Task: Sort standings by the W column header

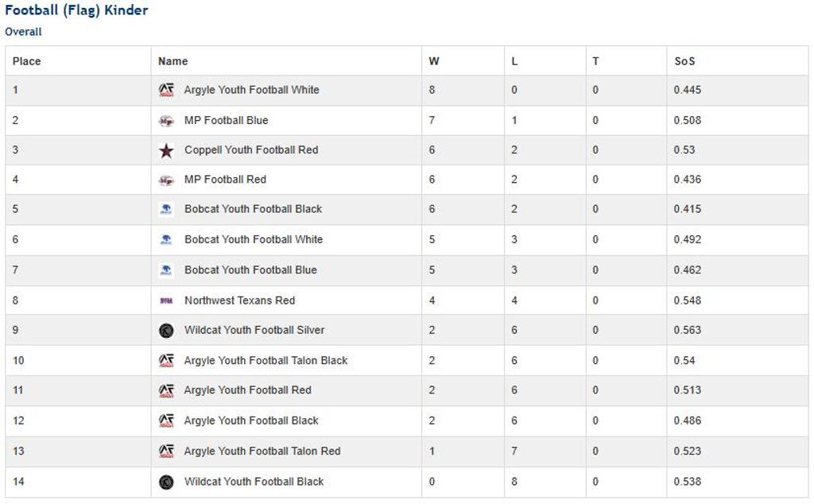Action: pos(433,61)
